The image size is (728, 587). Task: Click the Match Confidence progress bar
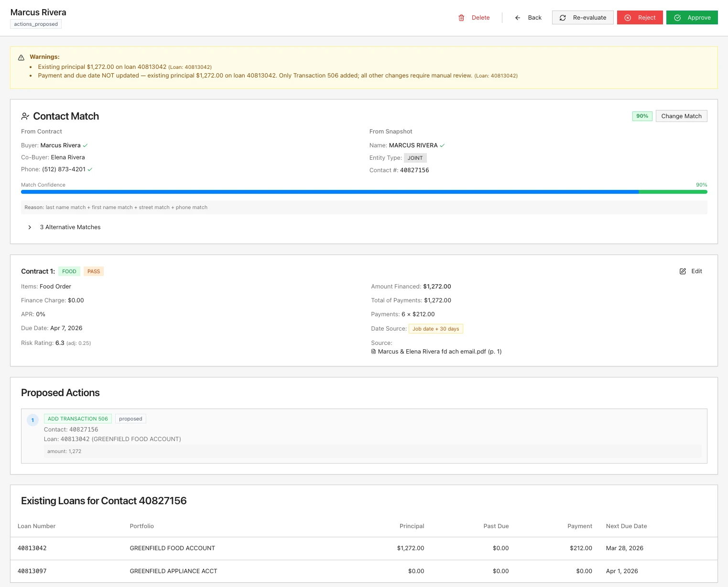pos(364,192)
